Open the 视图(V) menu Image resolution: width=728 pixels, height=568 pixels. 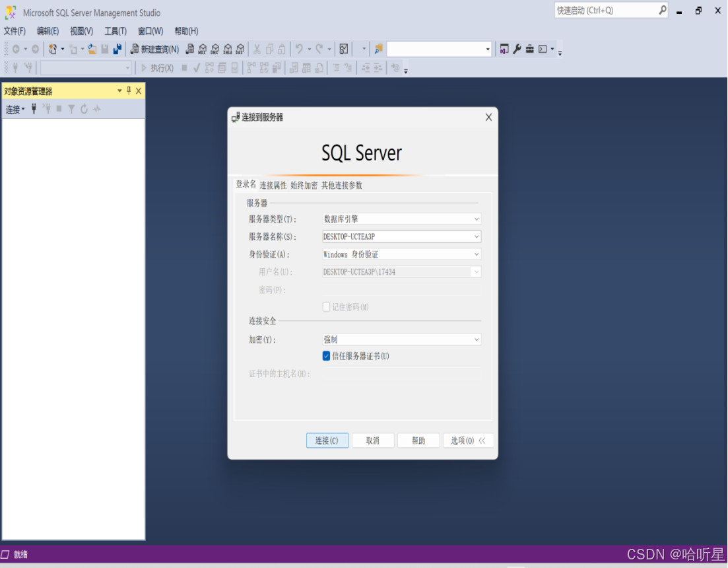[82, 31]
